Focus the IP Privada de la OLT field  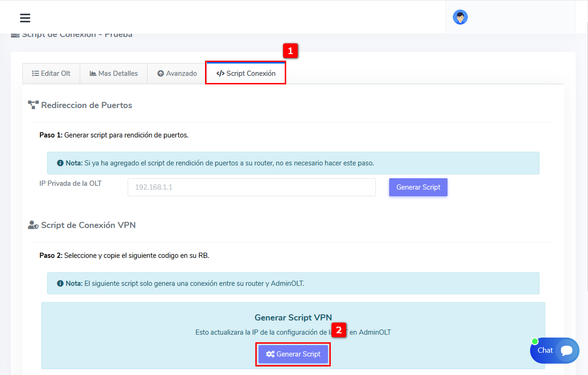252,187
